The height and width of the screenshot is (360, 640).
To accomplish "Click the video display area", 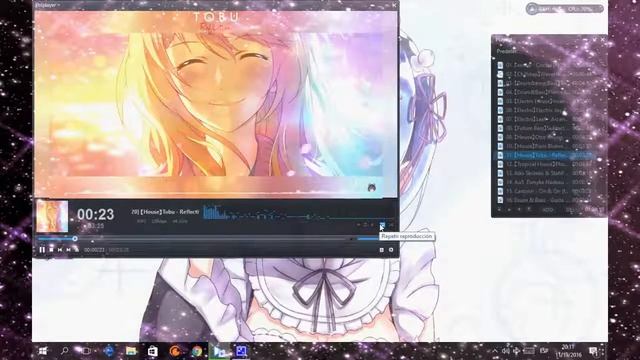I will click(x=216, y=104).
